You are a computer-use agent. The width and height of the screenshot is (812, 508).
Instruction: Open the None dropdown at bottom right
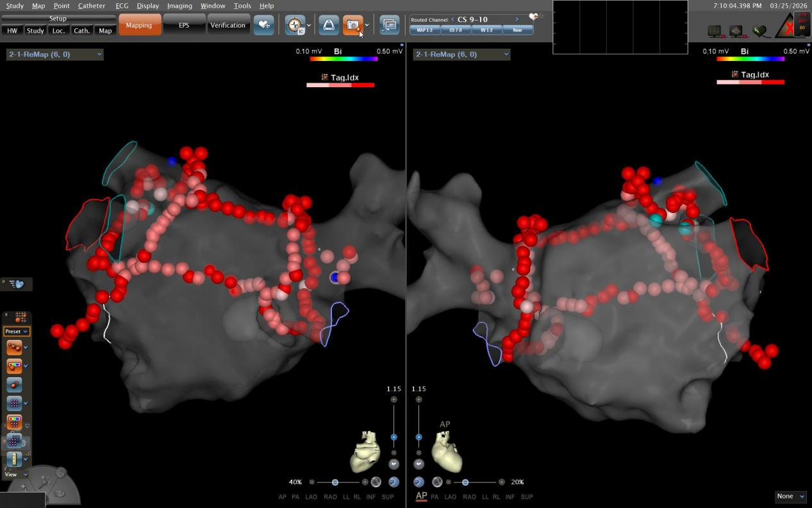coord(791,496)
